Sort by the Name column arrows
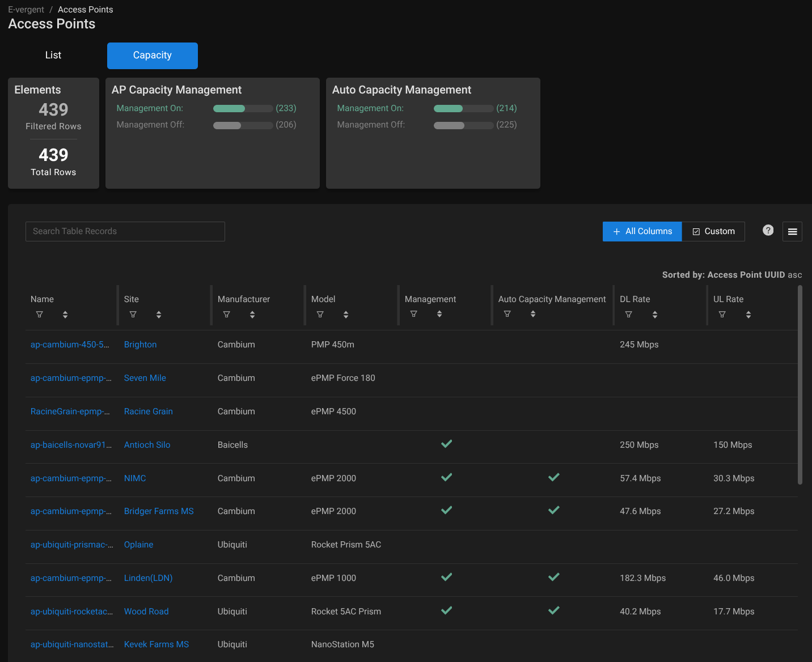 click(65, 315)
